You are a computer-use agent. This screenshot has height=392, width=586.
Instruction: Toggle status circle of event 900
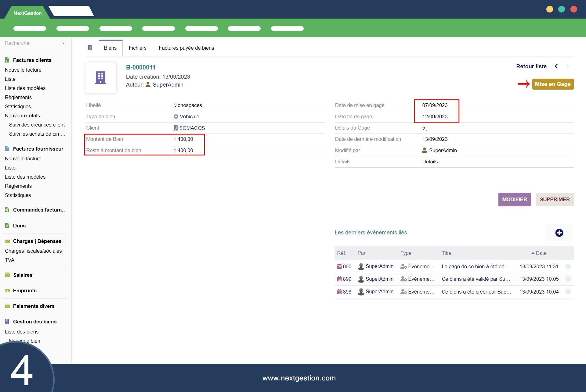[x=568, y=266]
